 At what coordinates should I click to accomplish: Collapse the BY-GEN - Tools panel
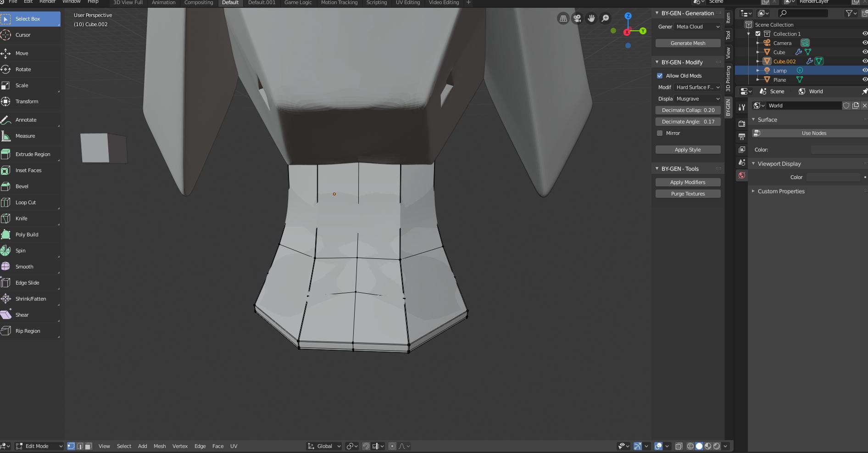[x=657, y=169]
